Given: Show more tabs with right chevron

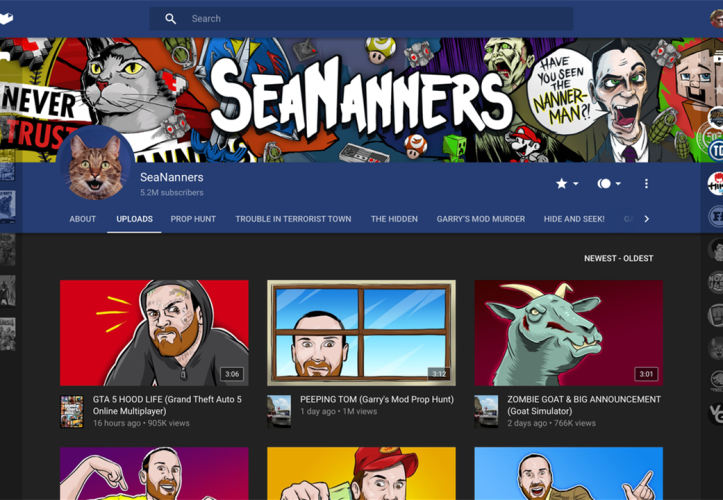Looking at the screenshot, I should pos(646,219).
